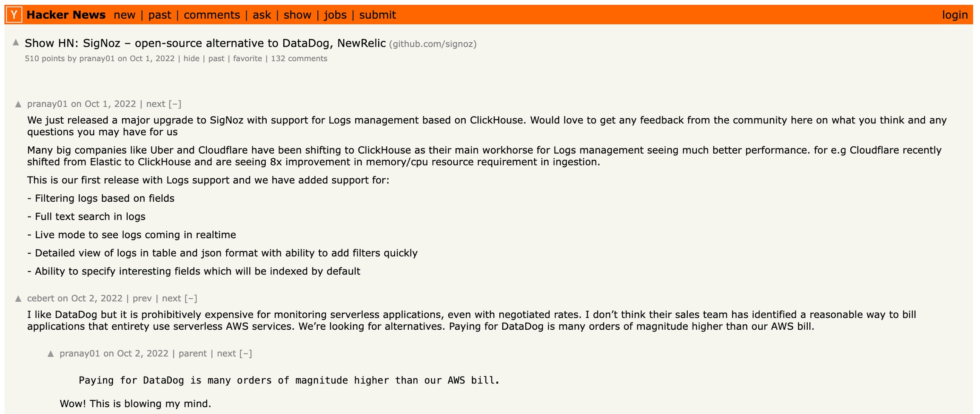
Task: Collapse cebert's comment thread
Action: (191, 299)
